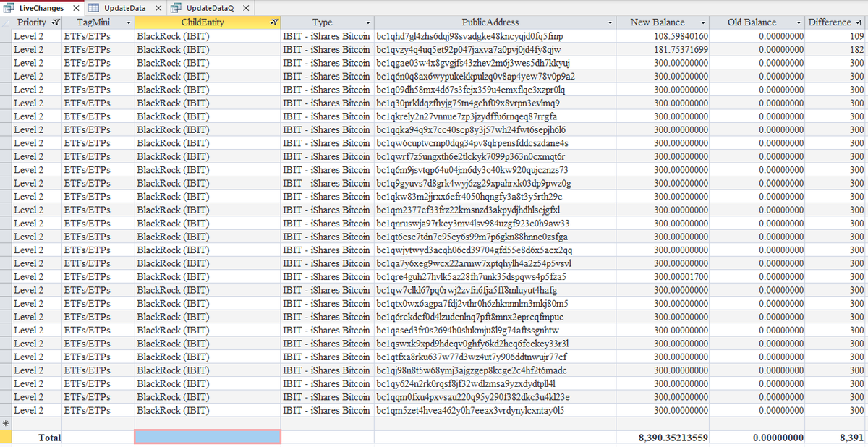
Task: Click address starting bc1qtx0wx6agpa7fdj2
Action: tap(472, 303)
